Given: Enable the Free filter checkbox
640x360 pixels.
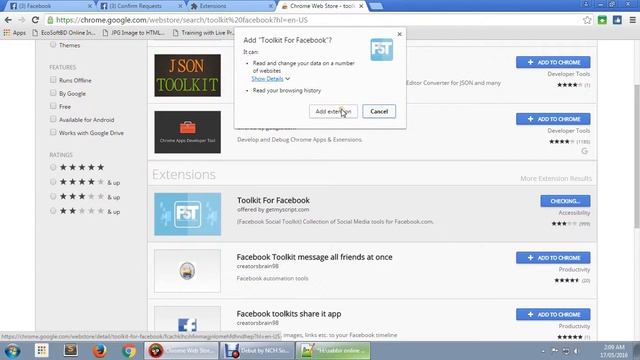Looking at the screenshot, I should (53, 106).
